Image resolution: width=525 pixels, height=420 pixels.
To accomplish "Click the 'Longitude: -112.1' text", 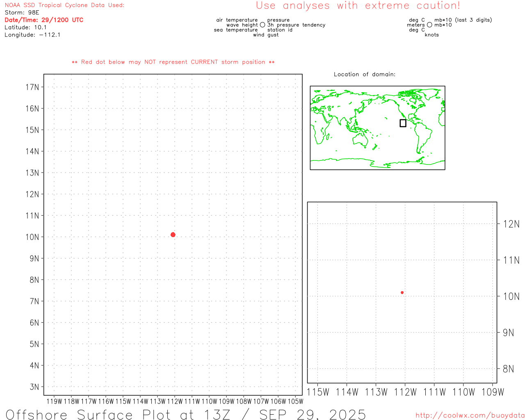I will (x=32, y=35).
